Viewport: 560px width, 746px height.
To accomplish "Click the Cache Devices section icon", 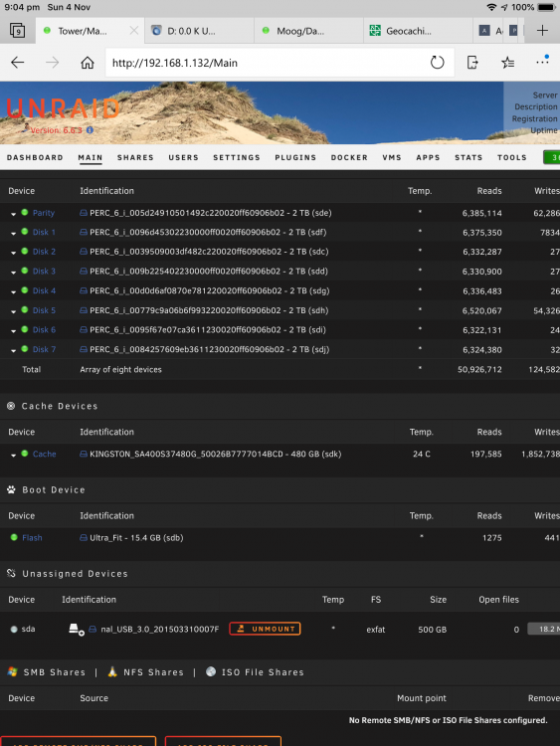I will click(11, 406).
